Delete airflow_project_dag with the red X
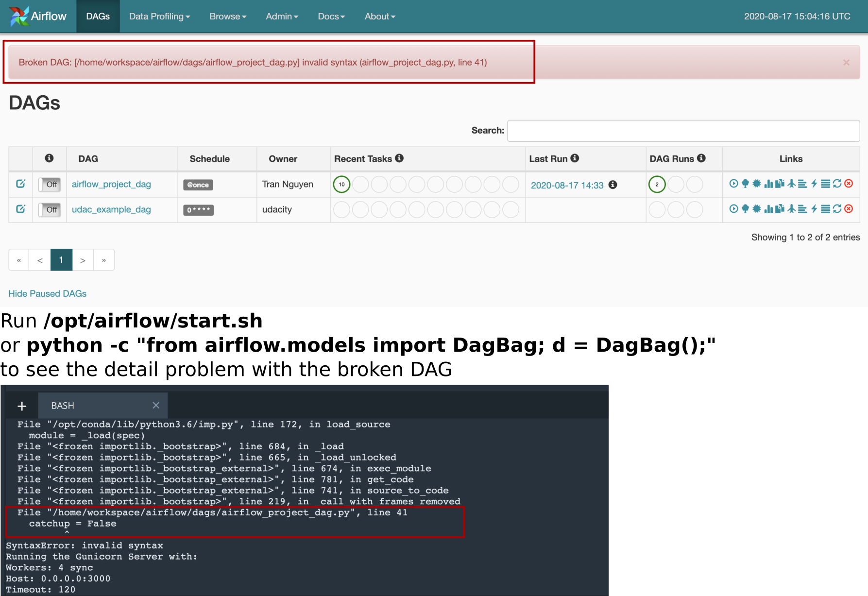Image resolution: width=868 pixels, height=596 pixels. (x=849, y=183)
